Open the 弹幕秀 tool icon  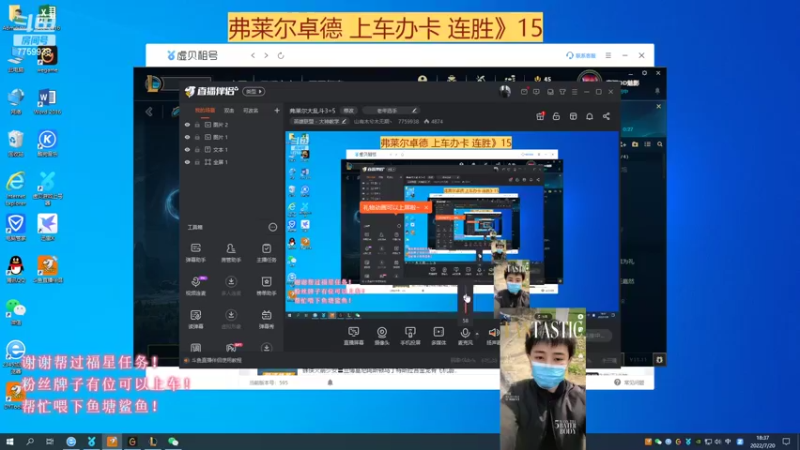(x=266, y=319)
